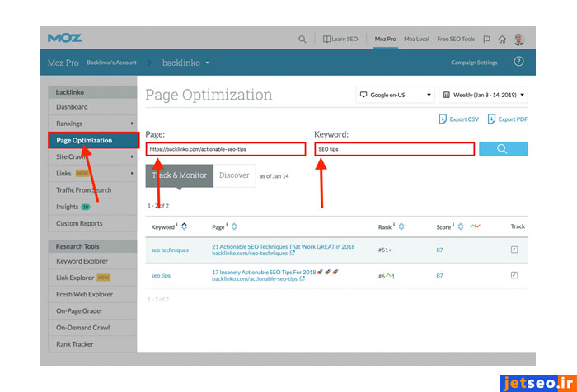Screen dimensions: 577x392
Task: Click the Keyword input field
Action: point(394,149)
